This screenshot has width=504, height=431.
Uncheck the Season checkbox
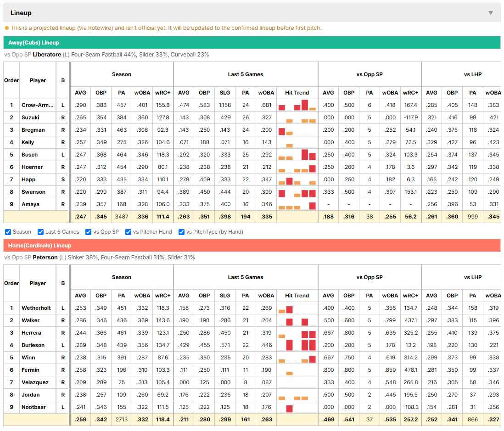tap(8, 232)
